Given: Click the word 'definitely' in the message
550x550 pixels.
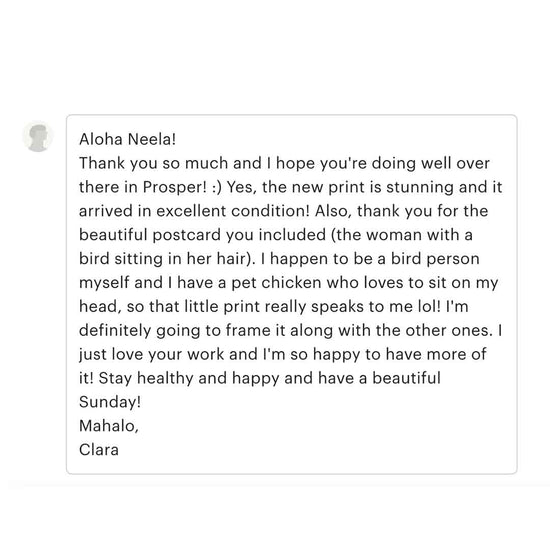Looking at the screenshot, I should pos(115,330).
